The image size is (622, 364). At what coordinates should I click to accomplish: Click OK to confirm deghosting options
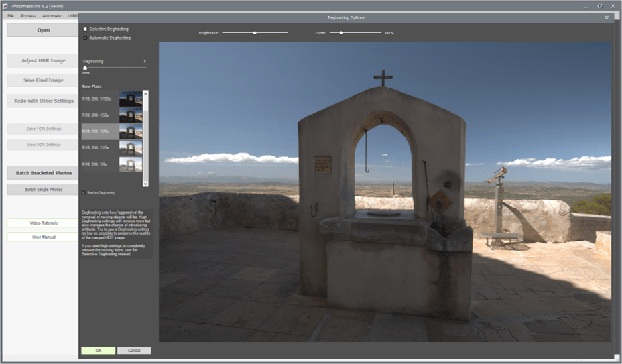coord(98,350)
